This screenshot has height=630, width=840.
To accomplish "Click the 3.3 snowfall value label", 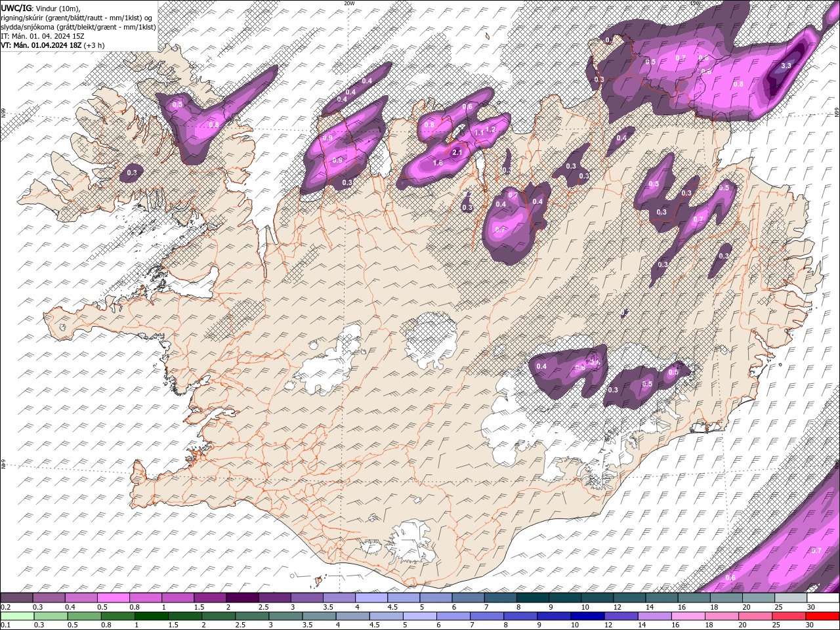I will pyautogui.click(x=787, y=66).
